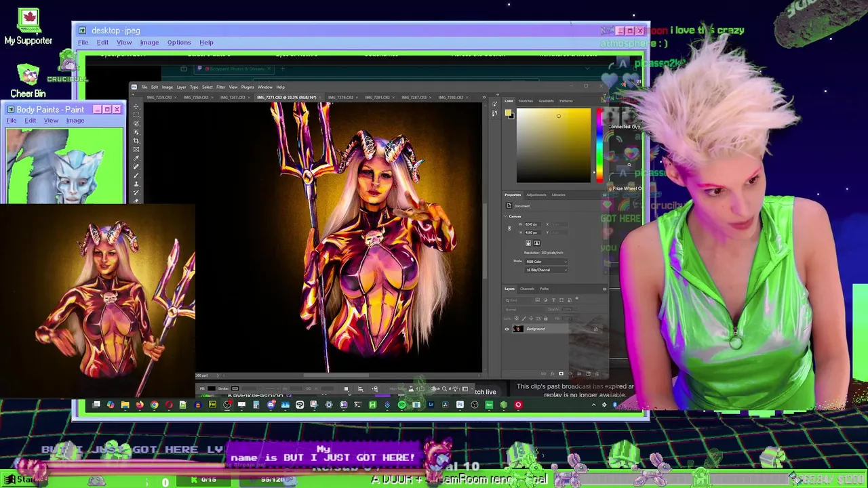The width and height of the screenshot is (868, 488).
Task: Open the layer Kind filter dropdown
Action: (x=519, y=300)
